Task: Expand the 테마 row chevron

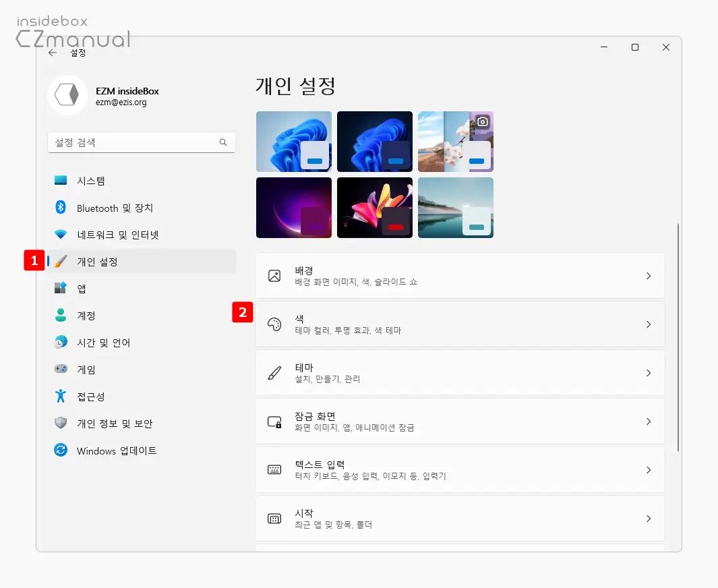Action: tap(648, 373)
